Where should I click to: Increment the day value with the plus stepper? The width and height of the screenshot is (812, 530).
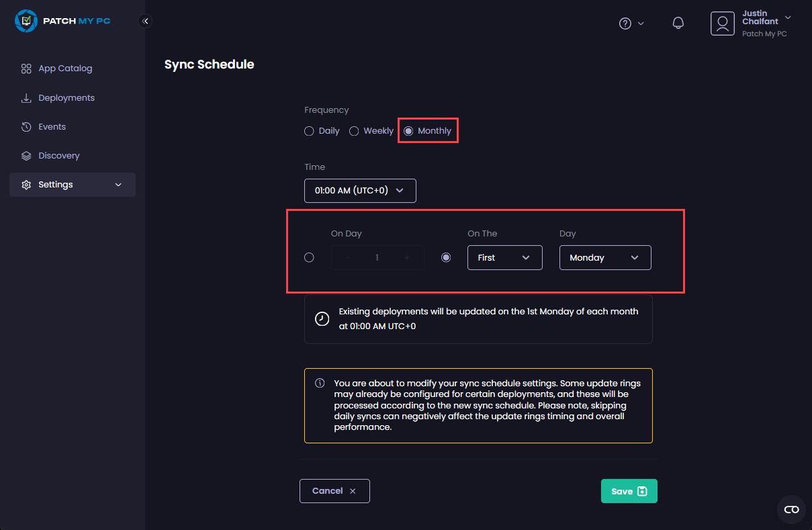click(x=406, y=257)
